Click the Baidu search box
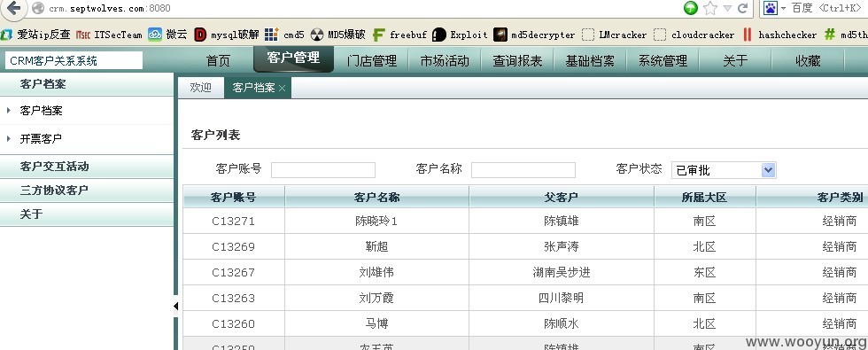Image resolution: width=868 pixels, height=350 pixels. click(829, 8)
